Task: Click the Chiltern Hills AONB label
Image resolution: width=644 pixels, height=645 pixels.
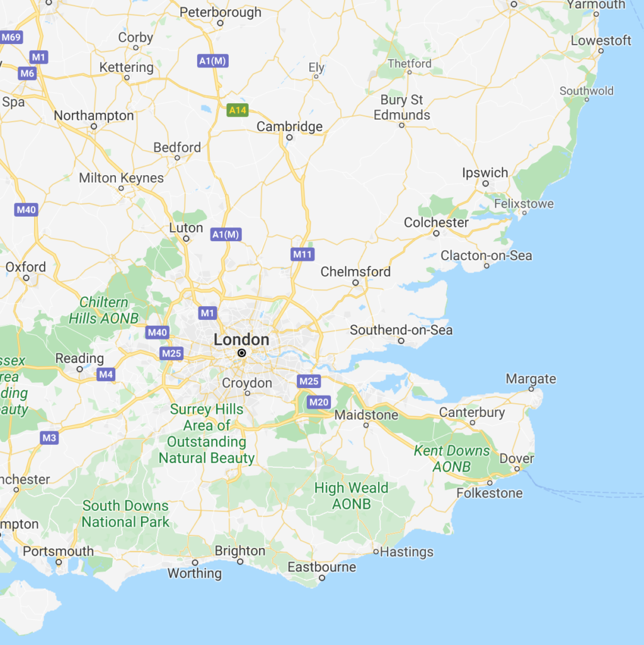Action: pyautogui.click(x=104, y=310)
